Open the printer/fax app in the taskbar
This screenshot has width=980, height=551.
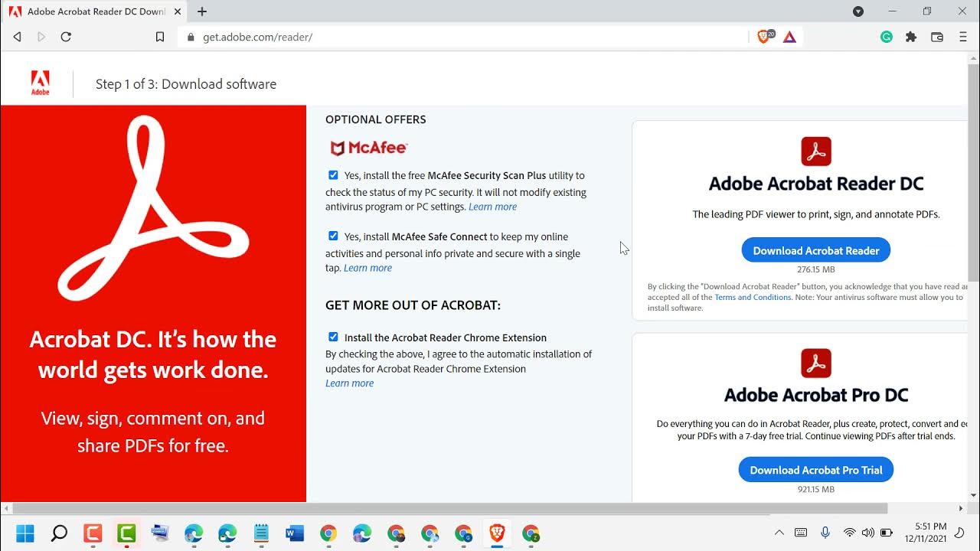pyautogui.click(x=160, y=533)
